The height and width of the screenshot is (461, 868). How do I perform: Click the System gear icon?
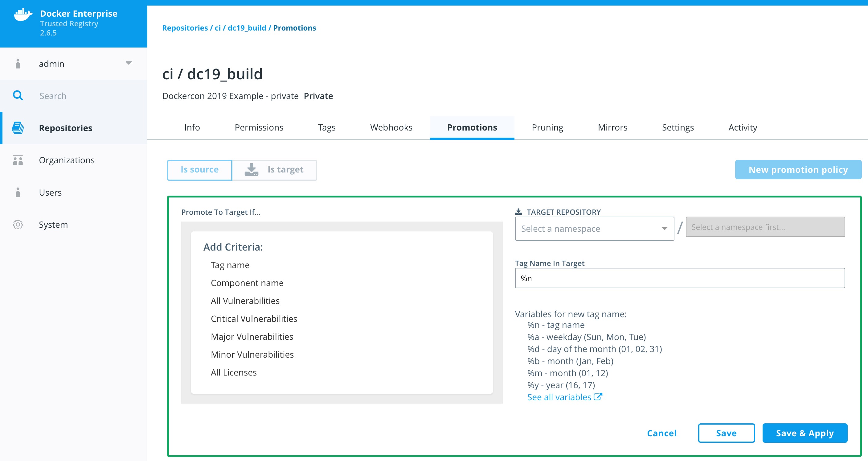pos(18,225)
